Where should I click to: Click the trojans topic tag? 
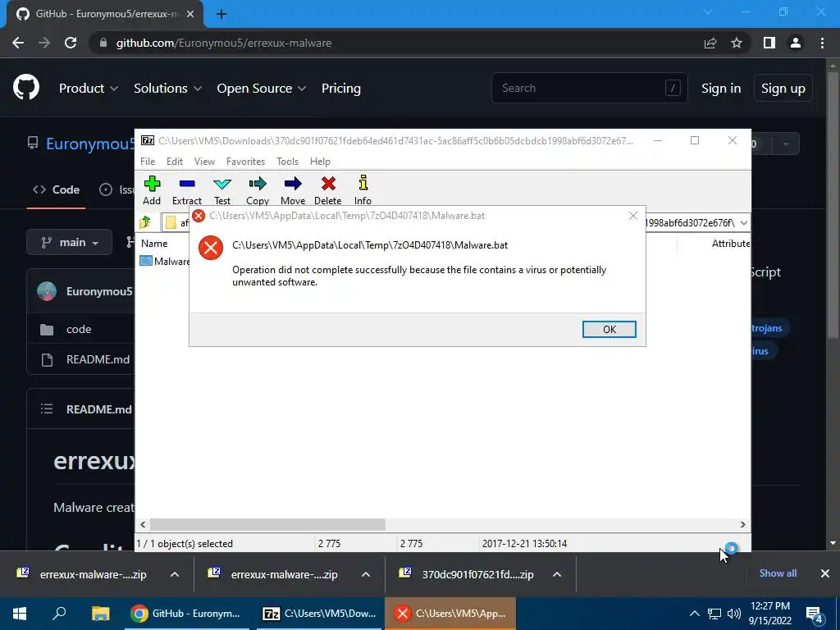(767, 328)
